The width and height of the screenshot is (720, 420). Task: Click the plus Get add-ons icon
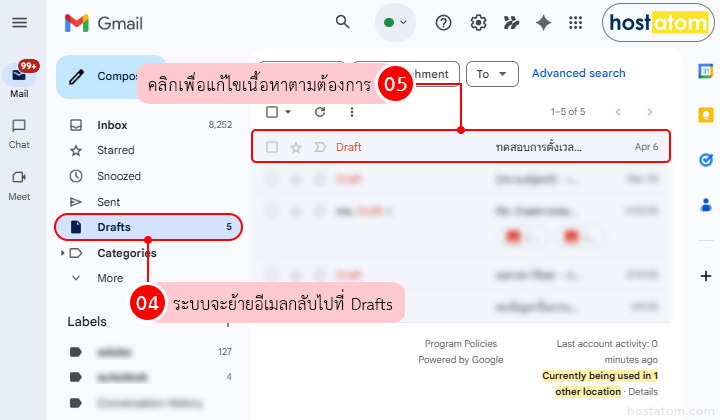coord(706,276)
